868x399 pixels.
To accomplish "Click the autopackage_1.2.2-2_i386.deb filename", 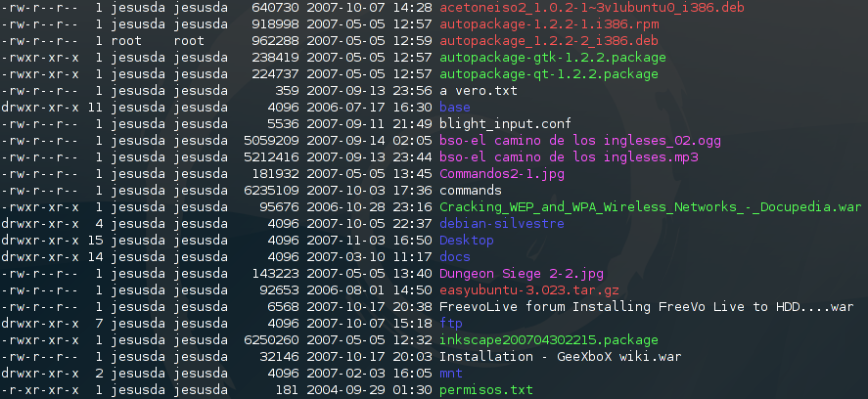I will (543, 40).
